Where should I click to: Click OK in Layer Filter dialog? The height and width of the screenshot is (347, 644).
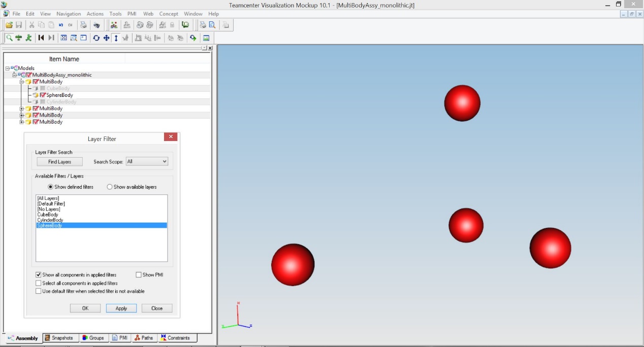coord(85,308)
